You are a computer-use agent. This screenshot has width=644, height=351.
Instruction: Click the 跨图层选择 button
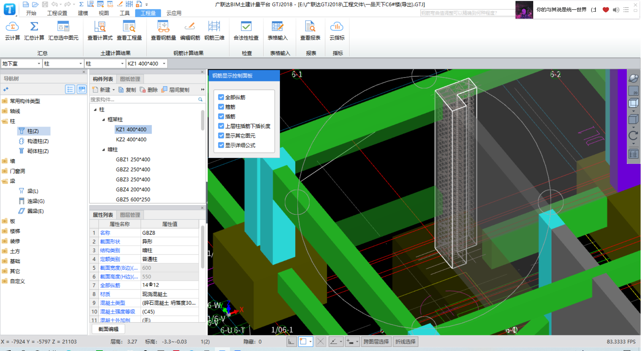click(x=376, y=342)
